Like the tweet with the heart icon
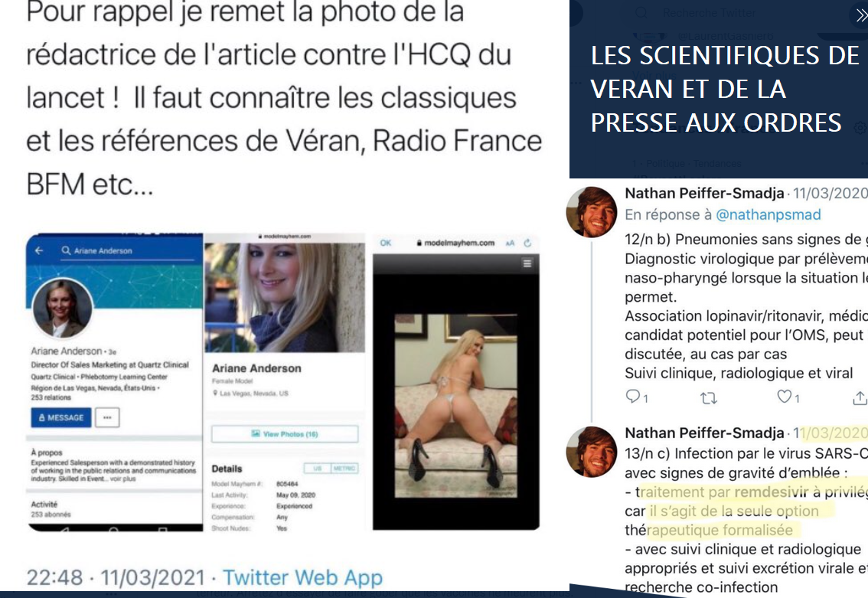This screenshot has height=598, width=868. click(x=784, y=397)
